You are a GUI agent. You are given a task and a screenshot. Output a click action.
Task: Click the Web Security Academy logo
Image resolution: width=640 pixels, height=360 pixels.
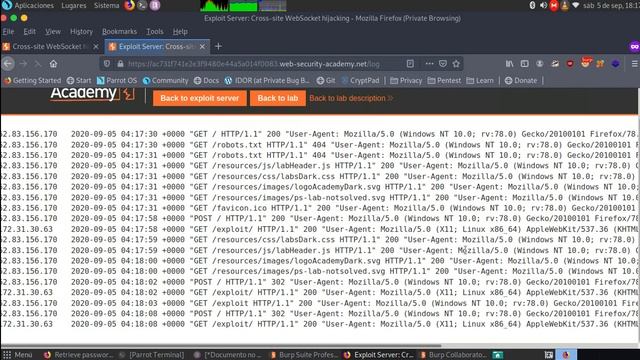[92, 94]
